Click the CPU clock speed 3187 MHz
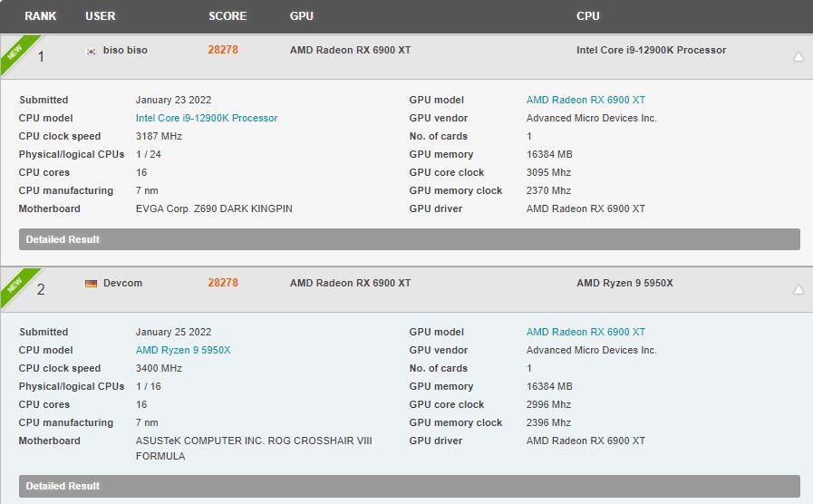 point(159,136)
